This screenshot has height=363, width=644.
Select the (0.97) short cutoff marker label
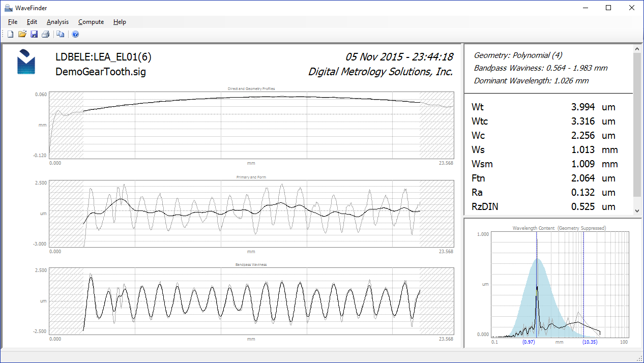coord(529,342)
